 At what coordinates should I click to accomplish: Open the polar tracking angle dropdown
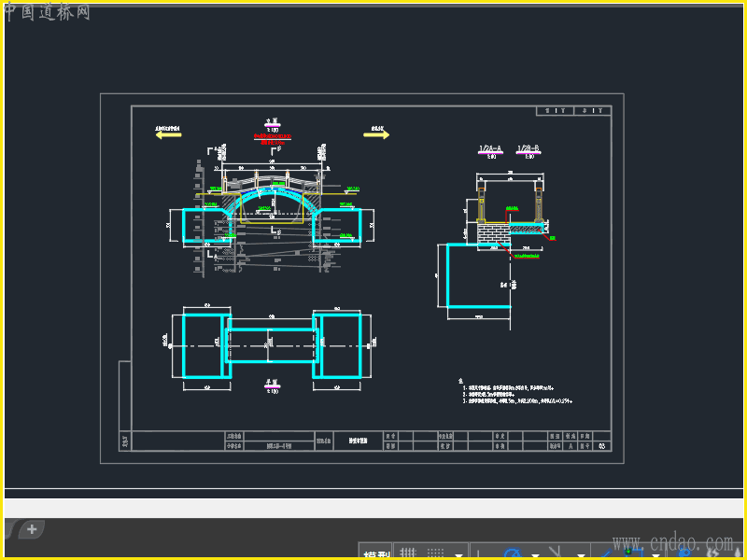(x=535, y=555)
